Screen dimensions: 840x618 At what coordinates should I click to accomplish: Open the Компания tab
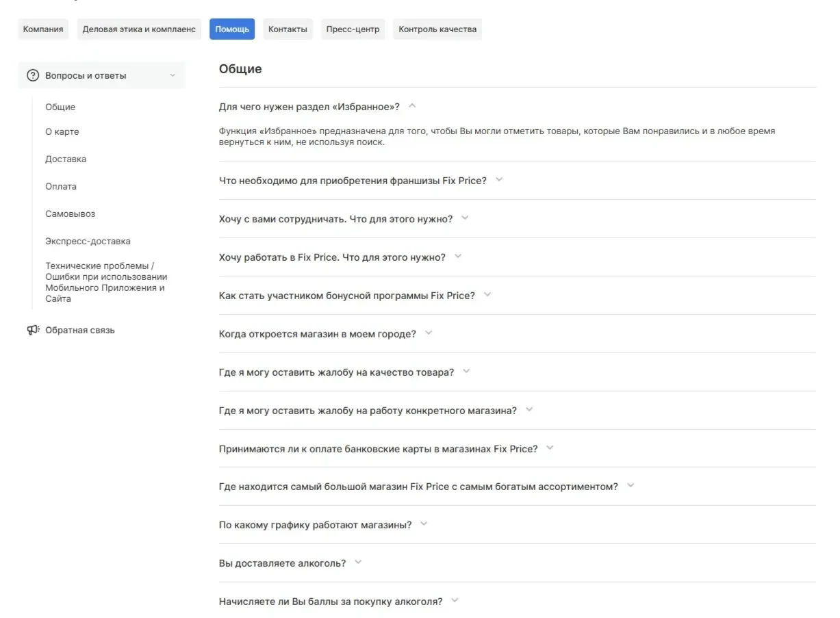tap(43, 29)
